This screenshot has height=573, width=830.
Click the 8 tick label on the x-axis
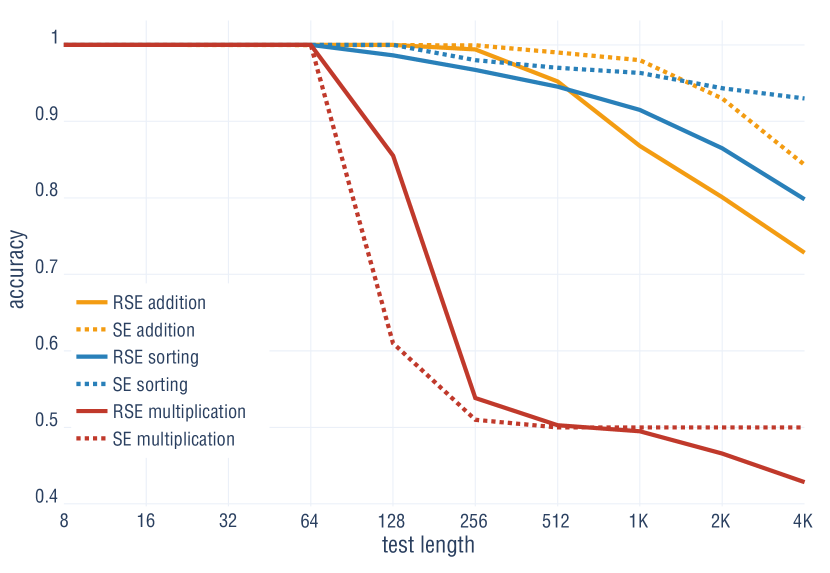click(x=64, y=521)
